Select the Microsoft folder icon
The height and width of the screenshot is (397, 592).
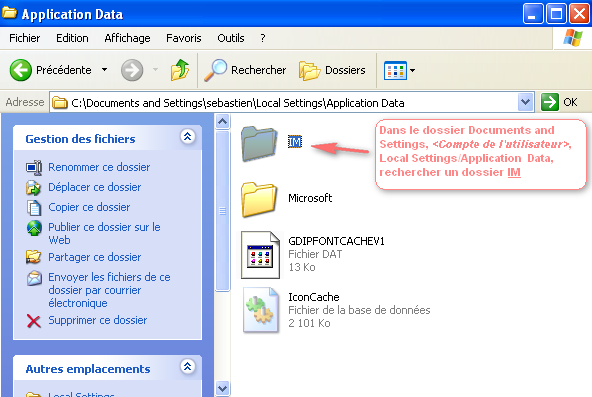coord(259,200)
